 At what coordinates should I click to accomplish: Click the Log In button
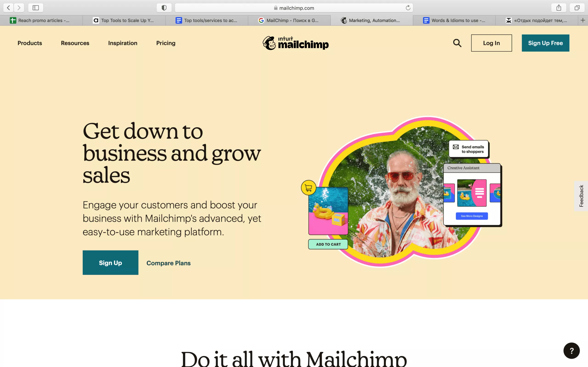coord(491,43)
